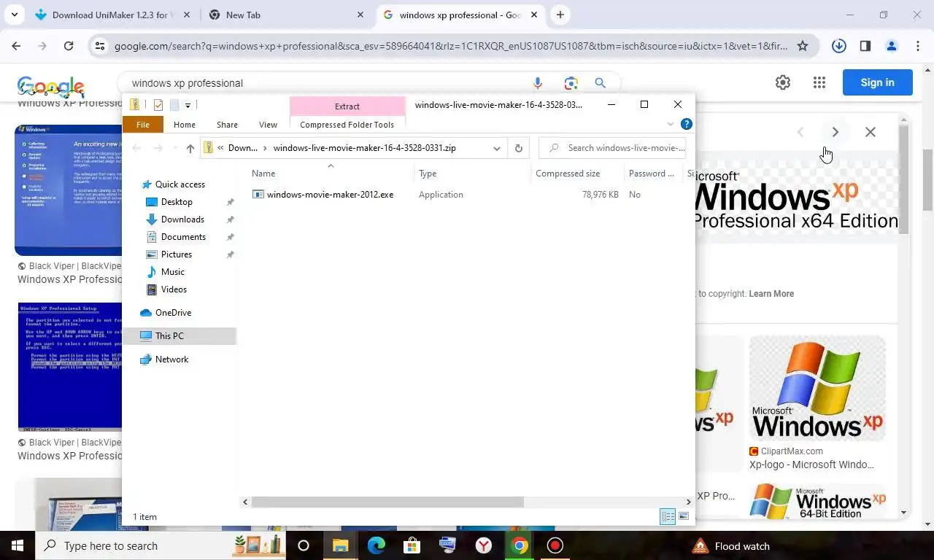The image size is (934, 560).
Task: Open Google apps grid icon
Action: click(x=819, y=82)
